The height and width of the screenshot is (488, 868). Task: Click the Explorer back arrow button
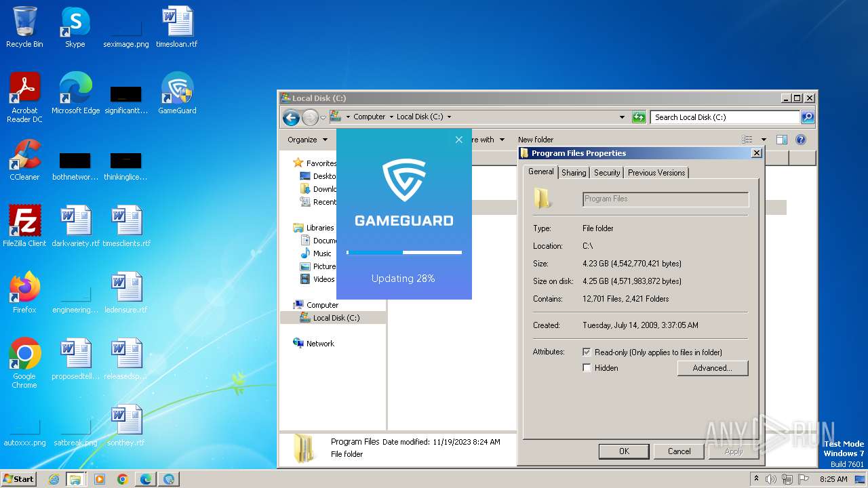[x=291, y=117]
